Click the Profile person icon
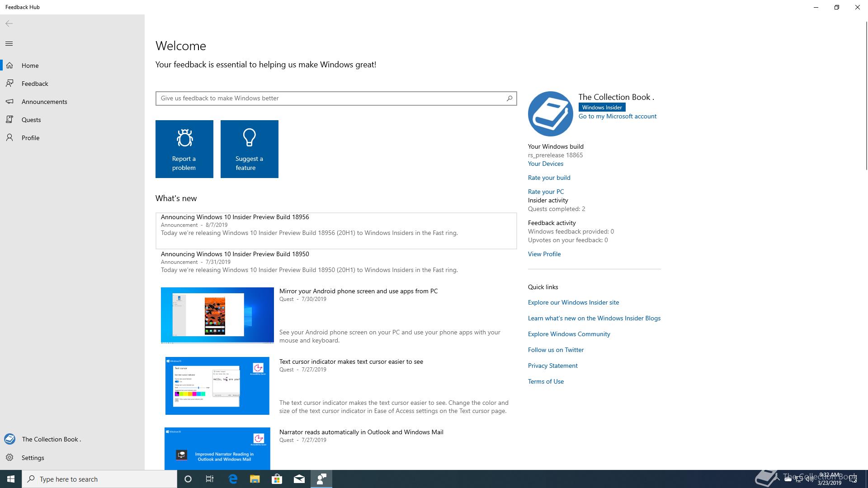Image resolution: width=868 pixels, height=488 pixels. click(x=9, y=138)
